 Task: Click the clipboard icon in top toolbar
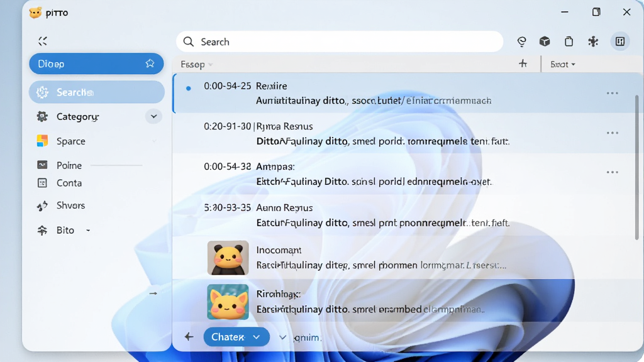tap(569, 41)
